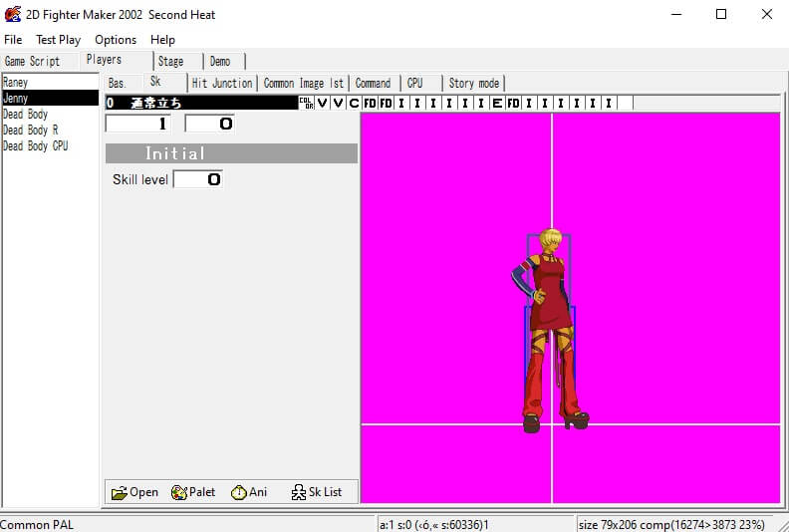Viewport: 789px width, 532px height.
Task: Minimize the 2D Fighter Maker window
Action: tap(676, 14)
